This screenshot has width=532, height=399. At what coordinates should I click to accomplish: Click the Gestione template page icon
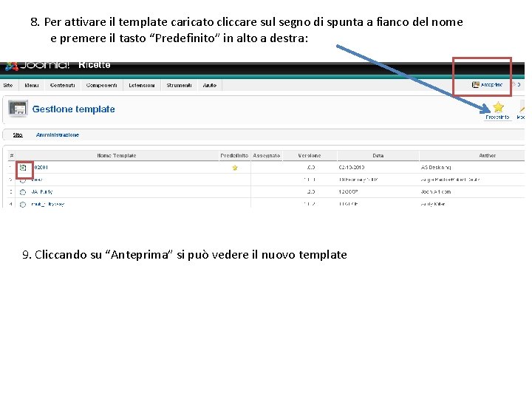[18, 109]
